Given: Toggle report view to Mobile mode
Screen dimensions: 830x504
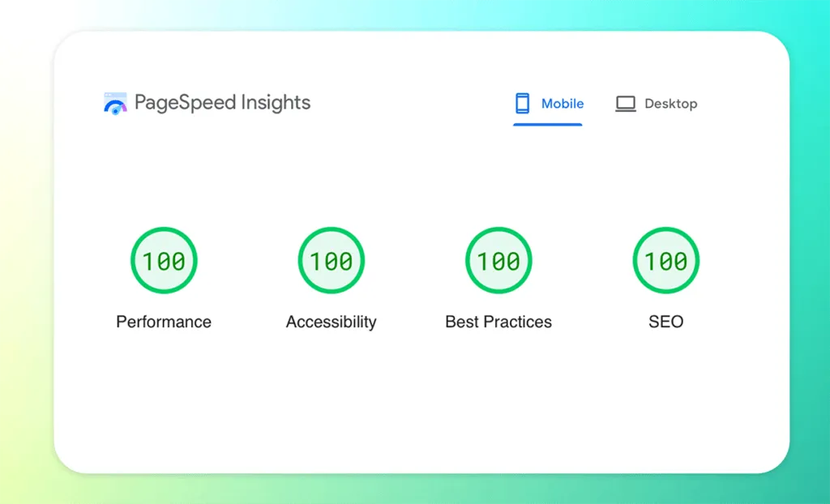Looking at the screenshot, I should (x=548, y=104).
